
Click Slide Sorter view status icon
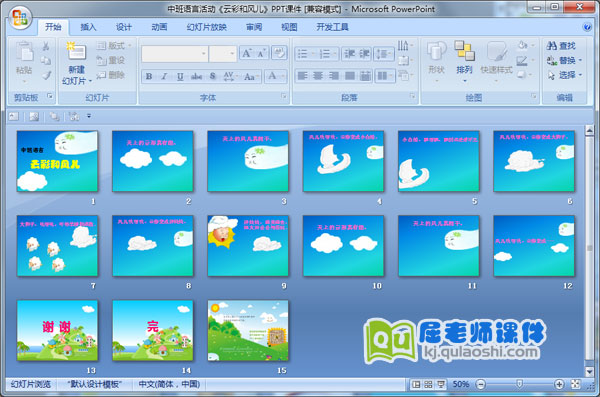[429, 384]
